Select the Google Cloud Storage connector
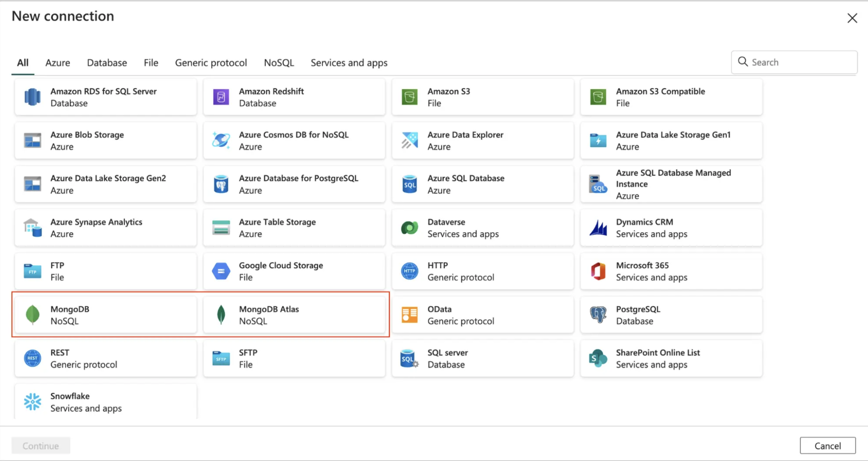The image size is (868, 461). (x=294, y=271)
